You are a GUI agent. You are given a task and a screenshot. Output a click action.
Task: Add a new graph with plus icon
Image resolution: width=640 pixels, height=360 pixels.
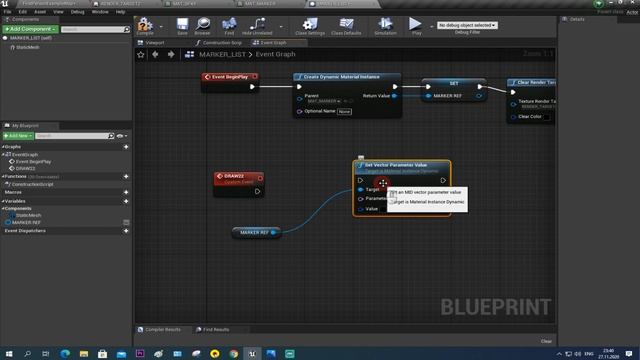coord(126,147)
